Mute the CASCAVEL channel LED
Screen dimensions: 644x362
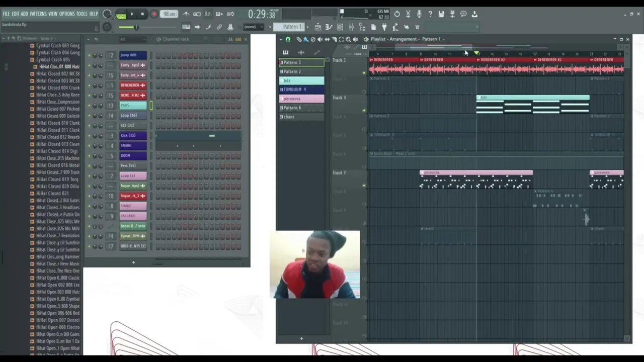point(89,216)
